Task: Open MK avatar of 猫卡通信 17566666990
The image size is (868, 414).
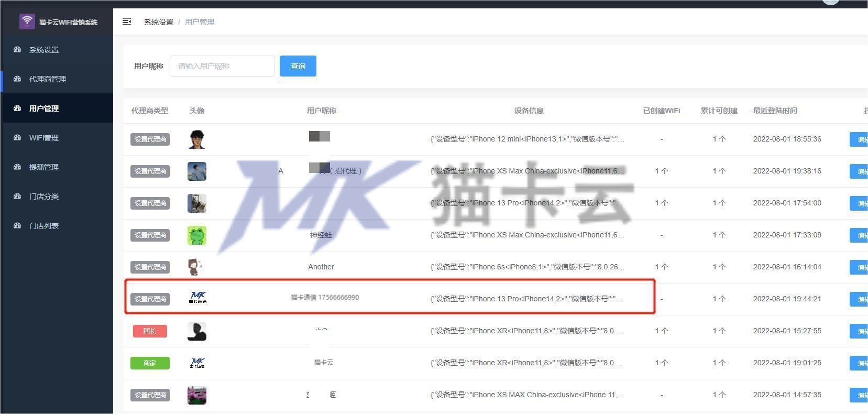Action: point(197,298)
